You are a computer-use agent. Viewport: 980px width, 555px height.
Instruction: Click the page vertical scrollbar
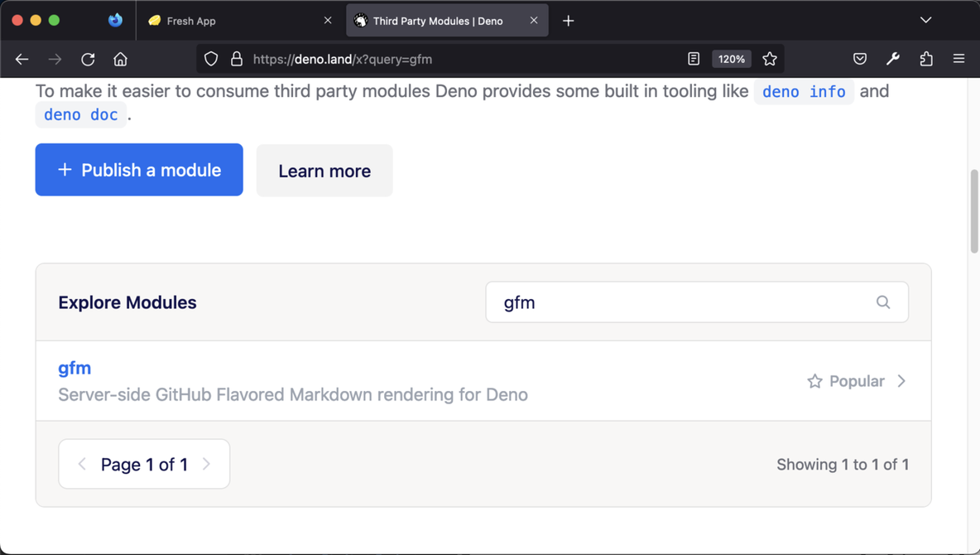[x=973, y=211]
